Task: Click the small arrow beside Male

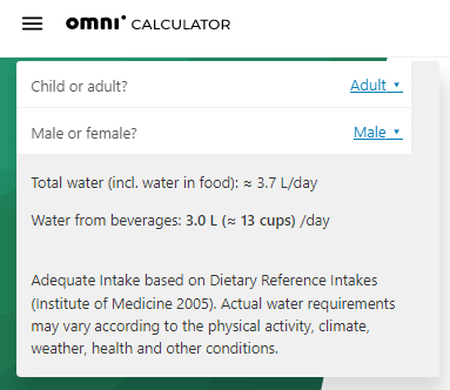Action: point(397,132)
